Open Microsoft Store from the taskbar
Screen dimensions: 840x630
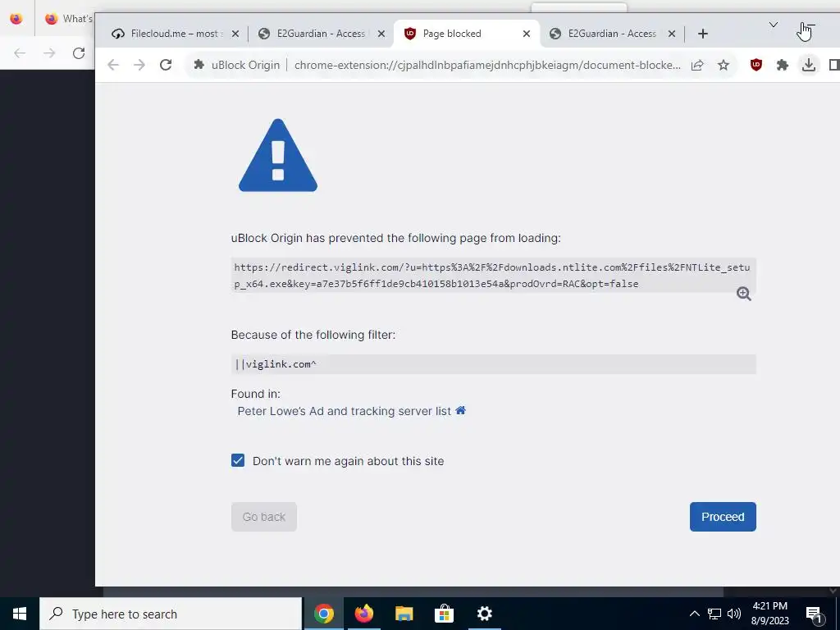[444, 614]
